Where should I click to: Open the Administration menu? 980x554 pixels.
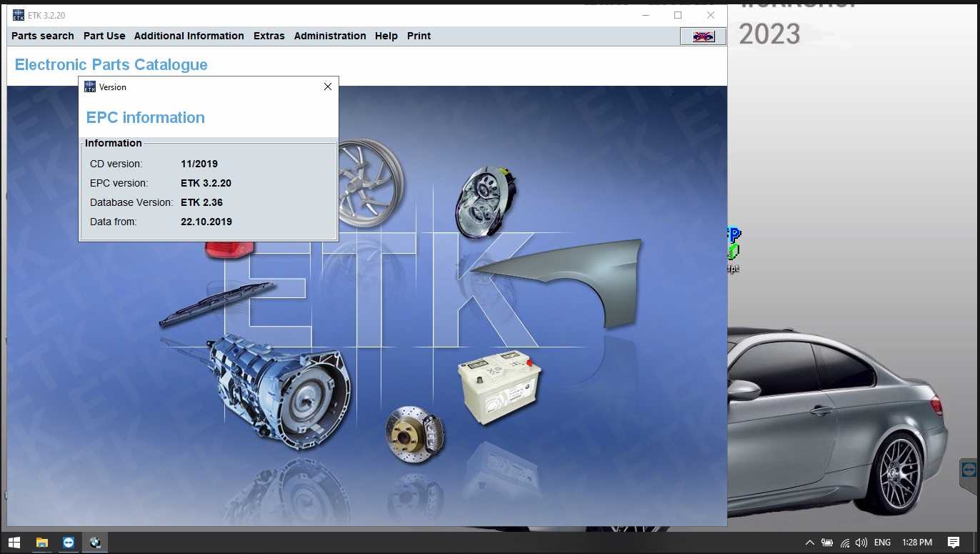(x=330, y=36)
